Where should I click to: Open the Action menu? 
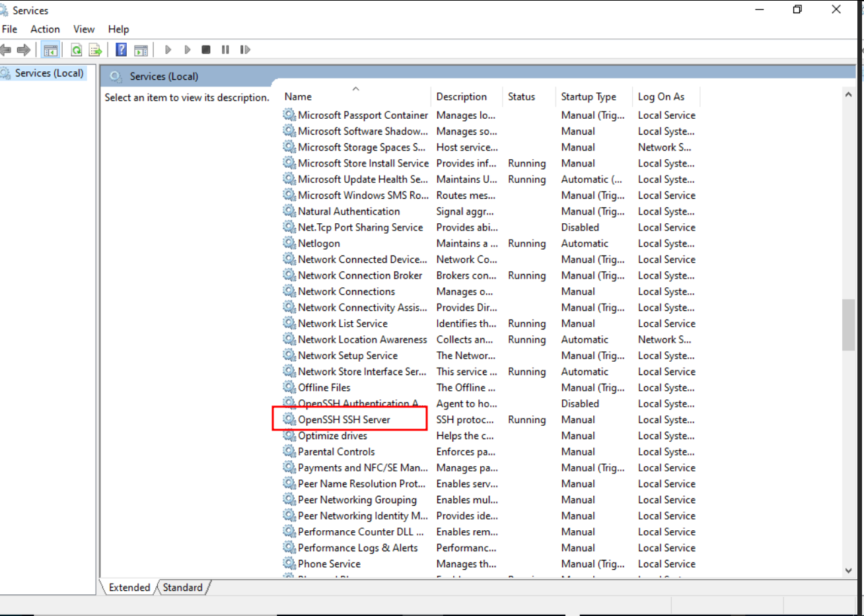pos(45,29)
